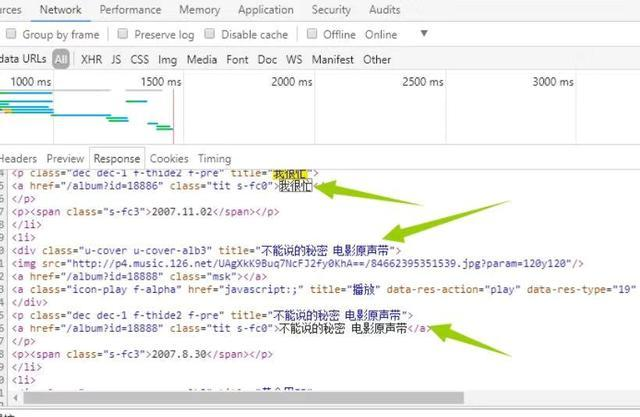Select the Response detail tab
Viewport: 640px width, 417px height.
pyautogui.click(x=117, y=158)
